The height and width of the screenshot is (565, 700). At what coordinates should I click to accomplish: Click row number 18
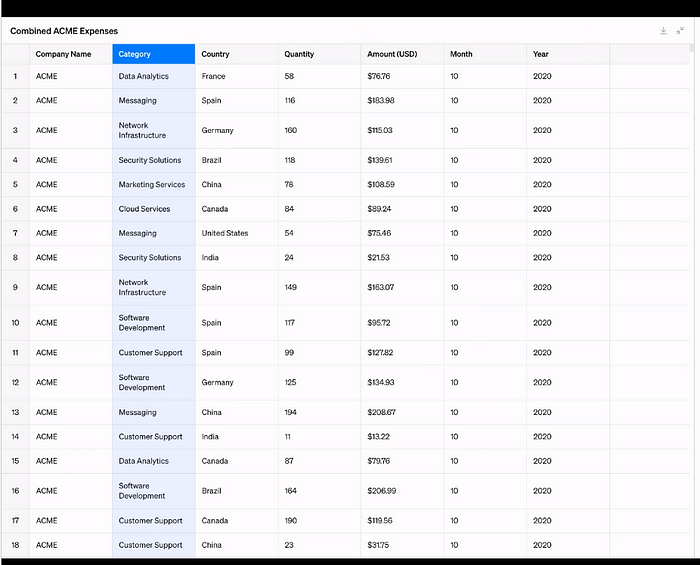click(x=15, y=545)
